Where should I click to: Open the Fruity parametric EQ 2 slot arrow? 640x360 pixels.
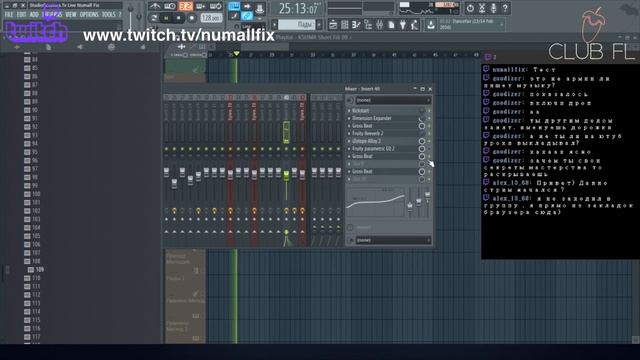pyautogui.click(x=349, y=149)
